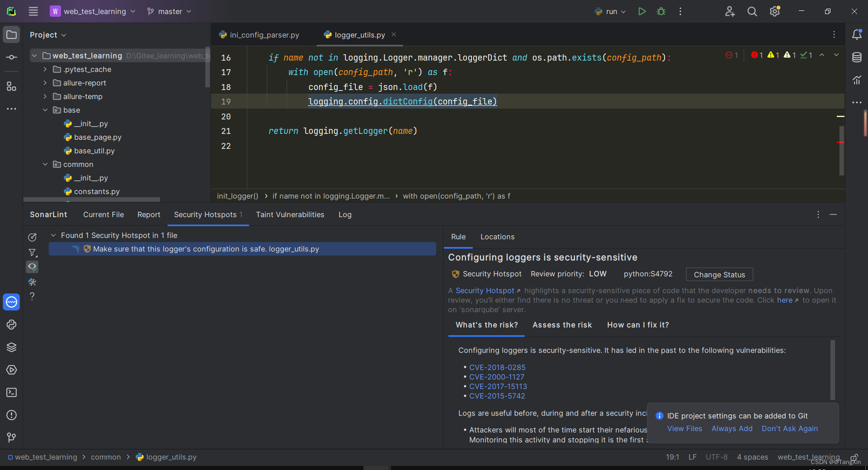Open the SonarLint tool window icon
868x470 pixels.
tap(12, 302)
